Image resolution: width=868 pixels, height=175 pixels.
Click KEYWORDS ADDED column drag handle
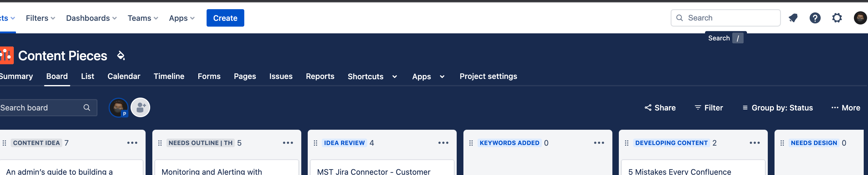click(471, 143)
